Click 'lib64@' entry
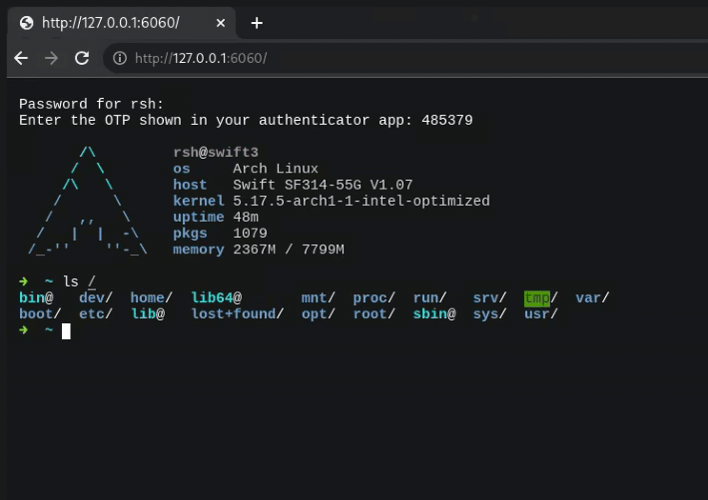 click(x=217, y=298)
